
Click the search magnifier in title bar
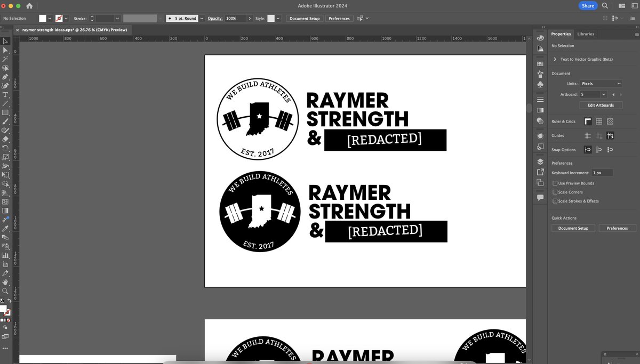[605, 6]
